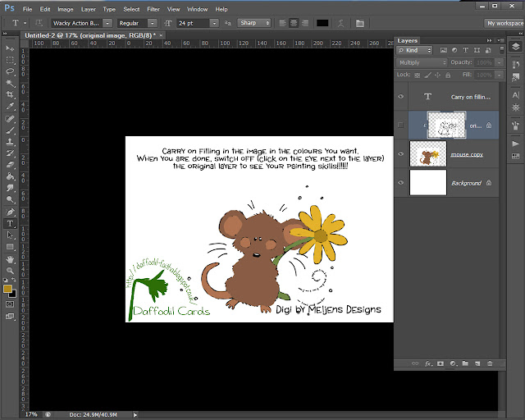Open Create Warped Text option
The image size is (525, 420).
tap(341, 23)
